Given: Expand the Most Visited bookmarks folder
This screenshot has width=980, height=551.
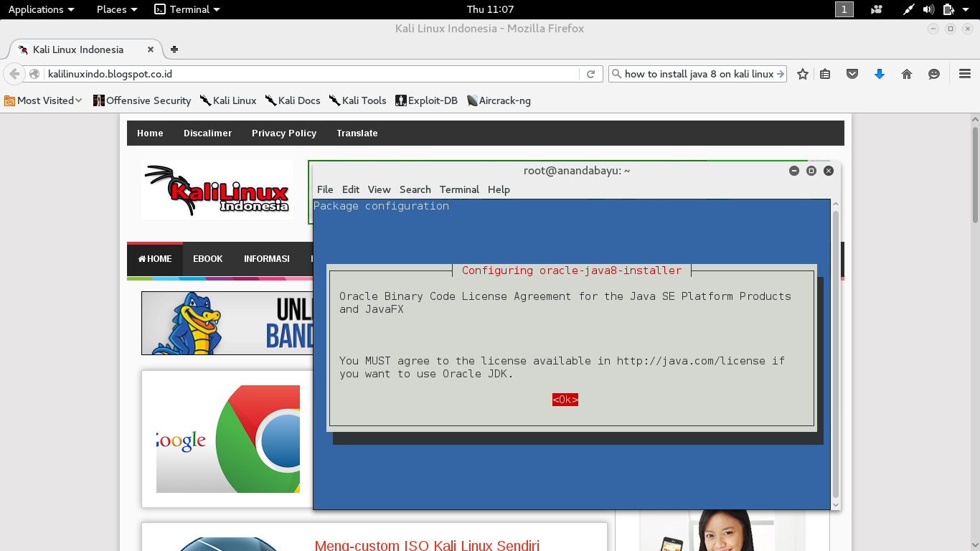Looking at the screenshot, I should (43, 100).
